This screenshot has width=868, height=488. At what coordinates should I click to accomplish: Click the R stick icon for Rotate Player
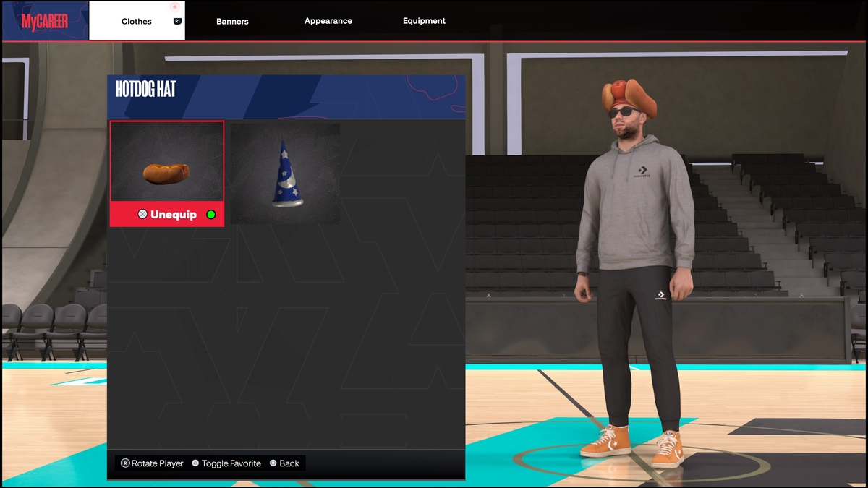125,463
